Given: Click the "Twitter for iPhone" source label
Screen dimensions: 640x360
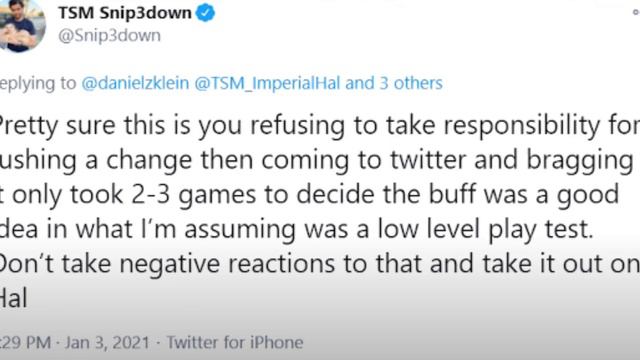Looking at the screenshot, I should click(x=235, y=342).
